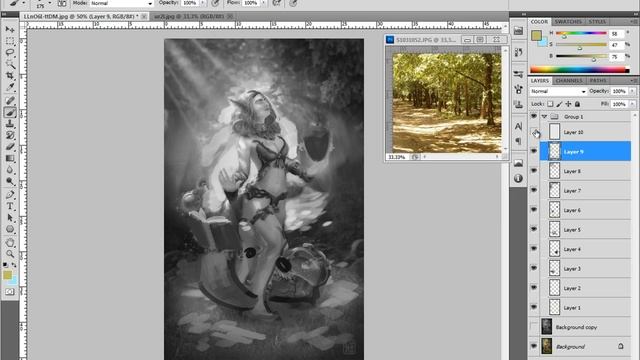Select the Hand tool

tap(10, 242)
